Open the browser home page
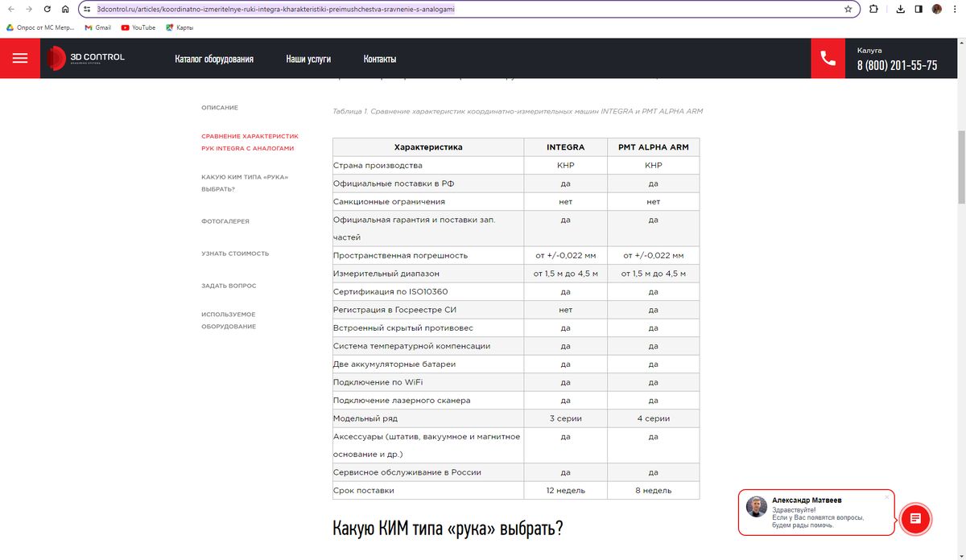The image size is (966, 560). [x=65, y=9]
